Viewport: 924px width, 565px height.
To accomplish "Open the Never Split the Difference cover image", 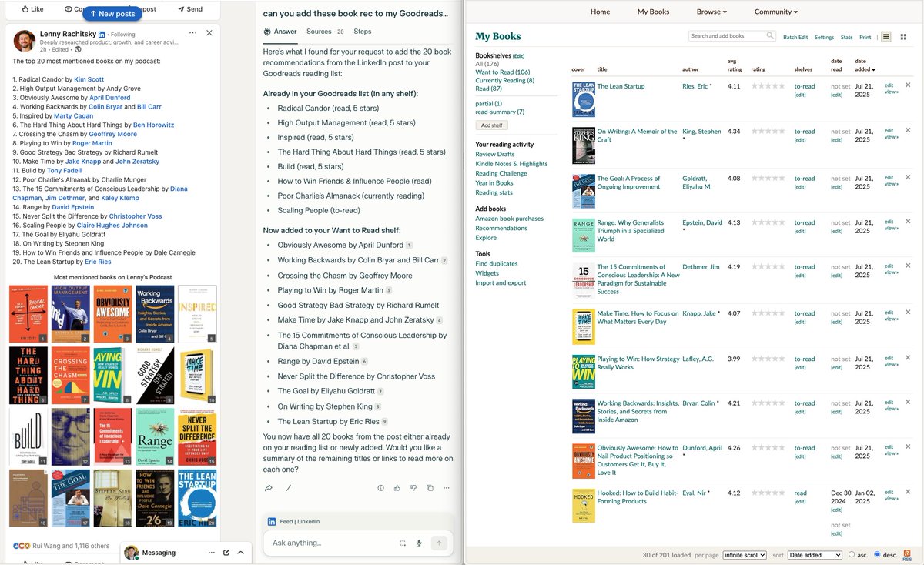I will point(197,436).
